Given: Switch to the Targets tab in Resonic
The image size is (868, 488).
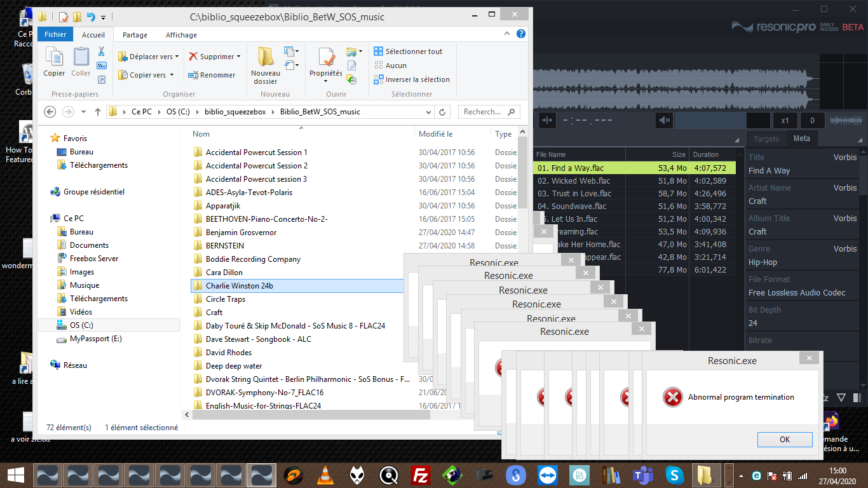Looking at the screenshot, I should click(766, 139).
